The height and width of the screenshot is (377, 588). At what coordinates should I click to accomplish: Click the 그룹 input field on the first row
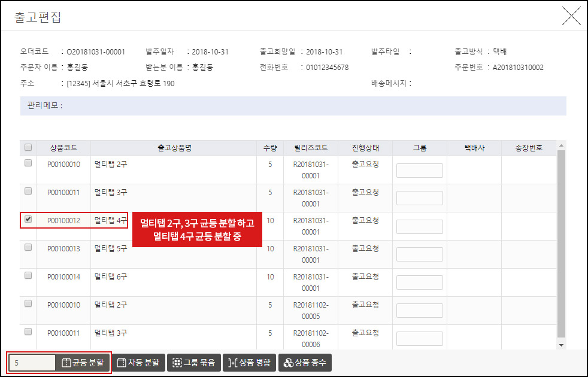click(419, 170)
